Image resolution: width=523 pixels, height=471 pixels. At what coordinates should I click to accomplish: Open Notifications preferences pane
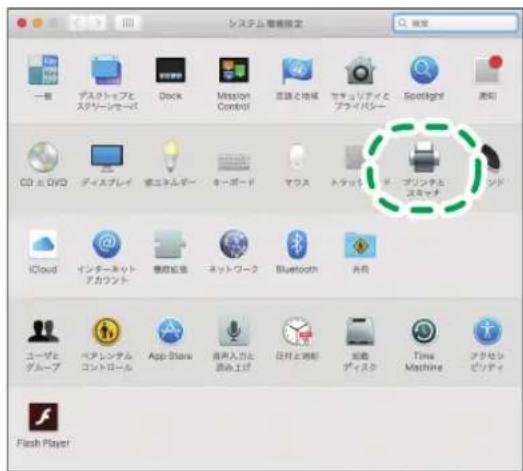point(488,70)
